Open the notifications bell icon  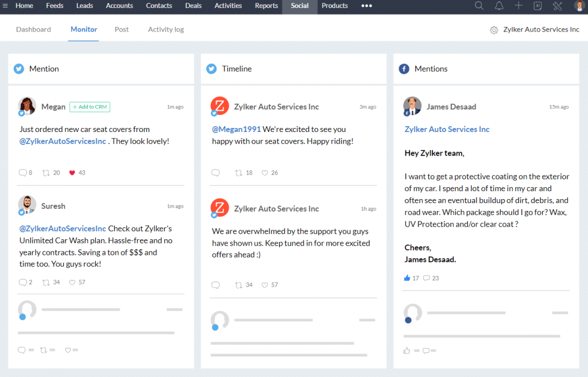499,6
